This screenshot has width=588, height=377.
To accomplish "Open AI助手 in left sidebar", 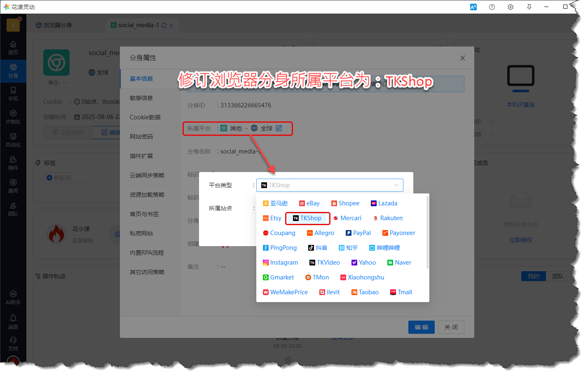I will (x=13, y=298).
